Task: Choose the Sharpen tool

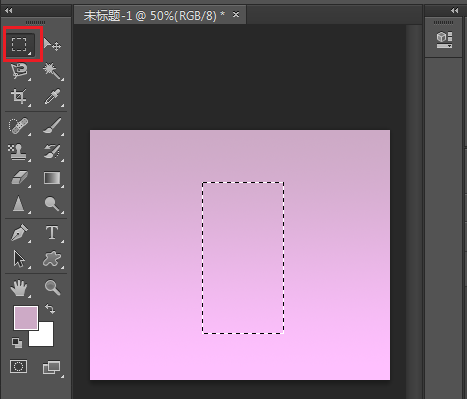Action: click(19, 204)
